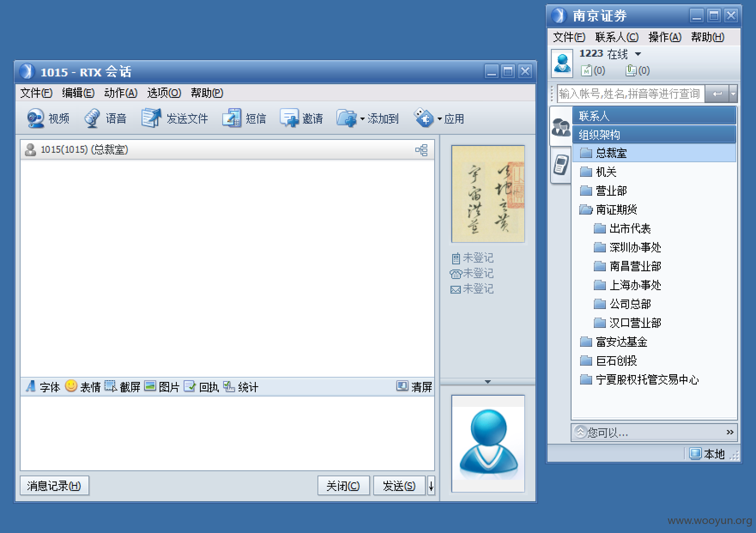The width and height of the screenshot is (756, 533).
Task: Open the 帮助 menu in 南京证券 window
Action: pyautogui.click(x=708, y=37)
